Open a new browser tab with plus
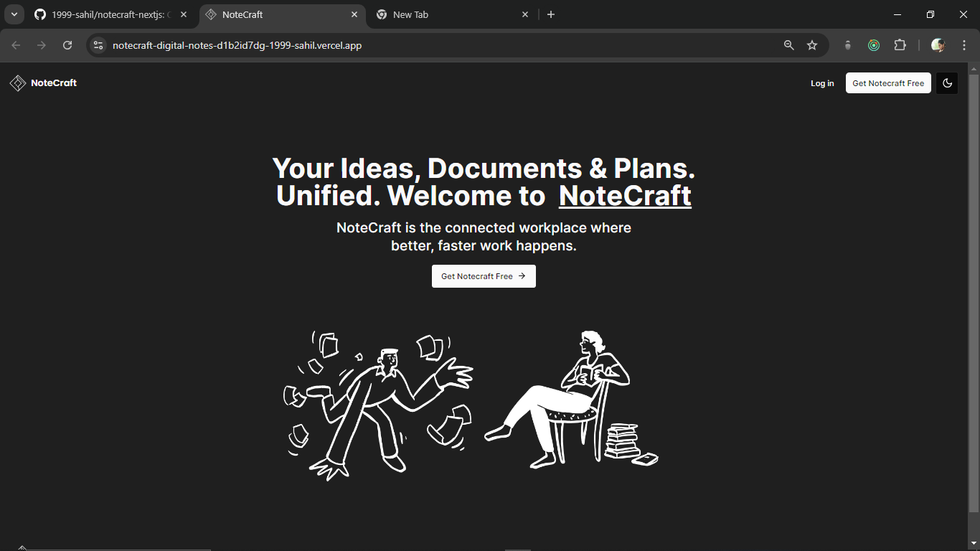This screenshot has width=980, height=551. coord(551,14)
